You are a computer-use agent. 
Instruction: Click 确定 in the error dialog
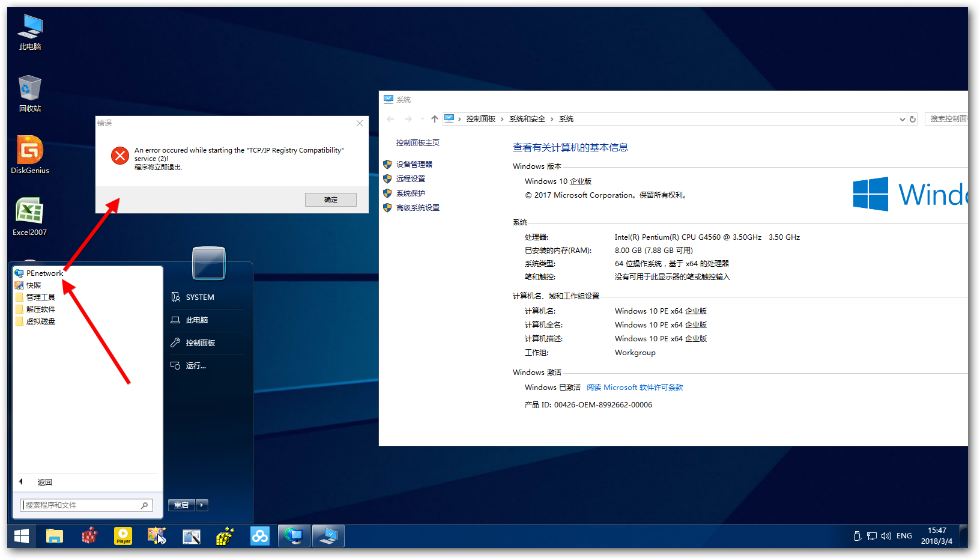331,199
